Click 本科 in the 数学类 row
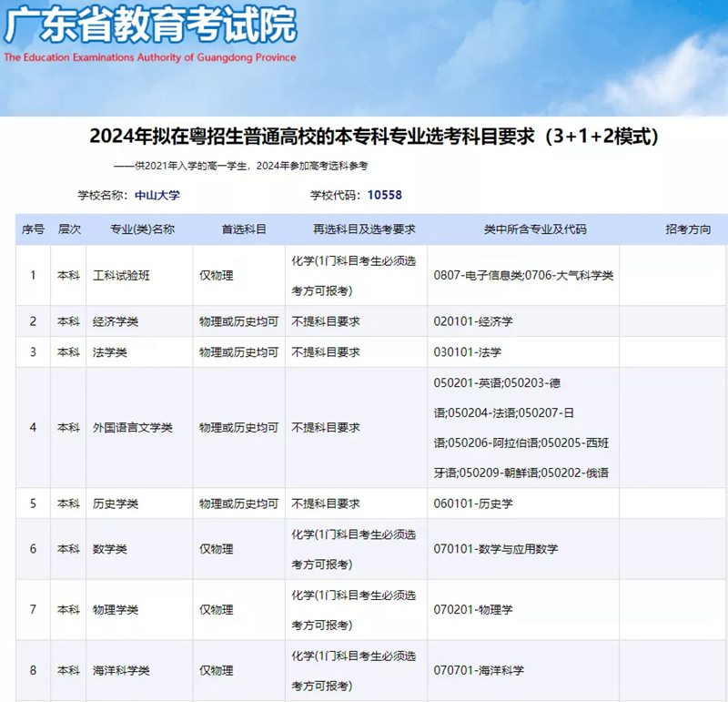The image size is (728, 702). coord(68,549)
